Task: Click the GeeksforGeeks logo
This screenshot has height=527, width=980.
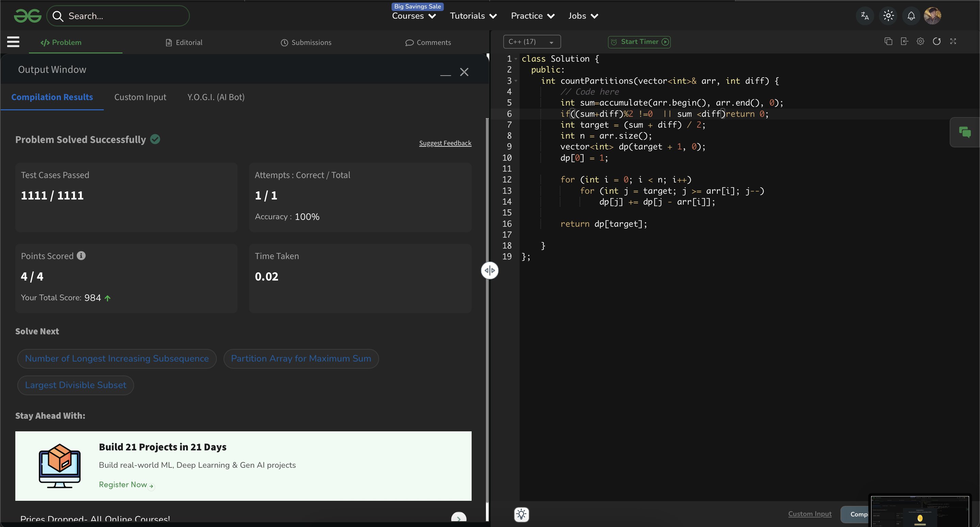Action: [x=27, y=16]
